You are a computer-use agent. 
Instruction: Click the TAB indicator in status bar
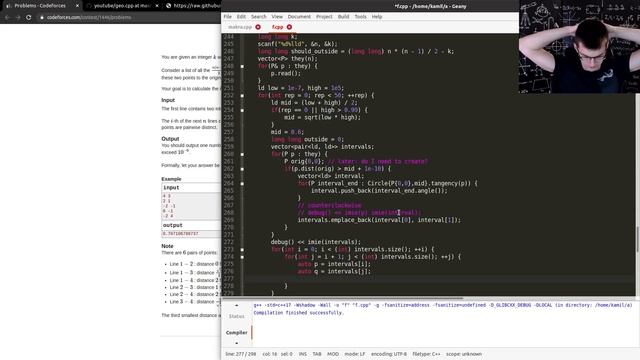click(x=317, y=354)
